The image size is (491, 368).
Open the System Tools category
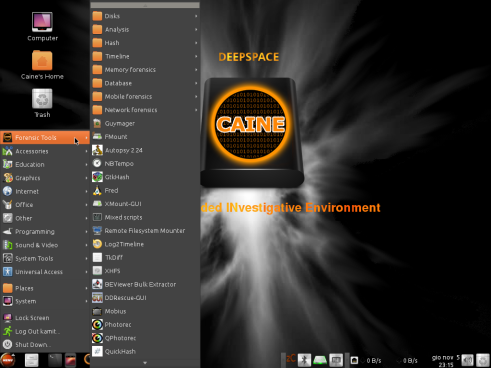[45, 258]
